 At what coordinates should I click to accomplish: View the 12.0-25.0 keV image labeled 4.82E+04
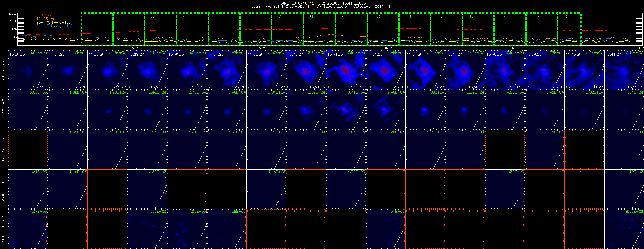[227, 149]
